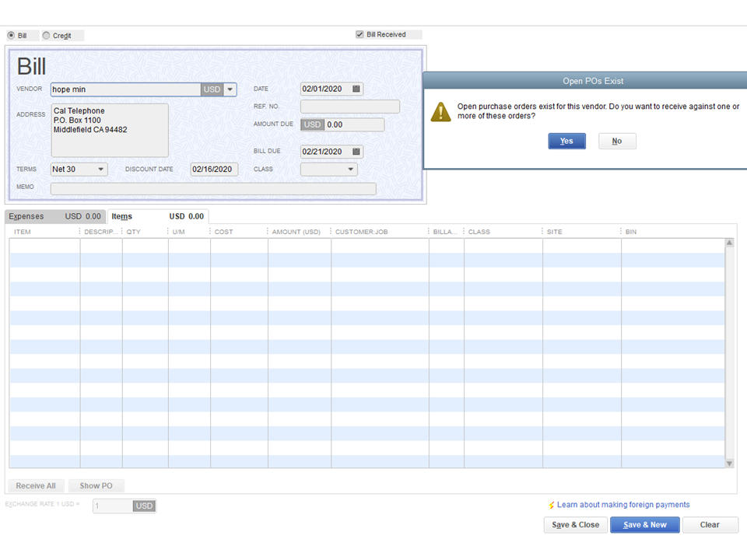The image size is (747, 560).
Task: Click the BIN column header
Action: (631, 232)
